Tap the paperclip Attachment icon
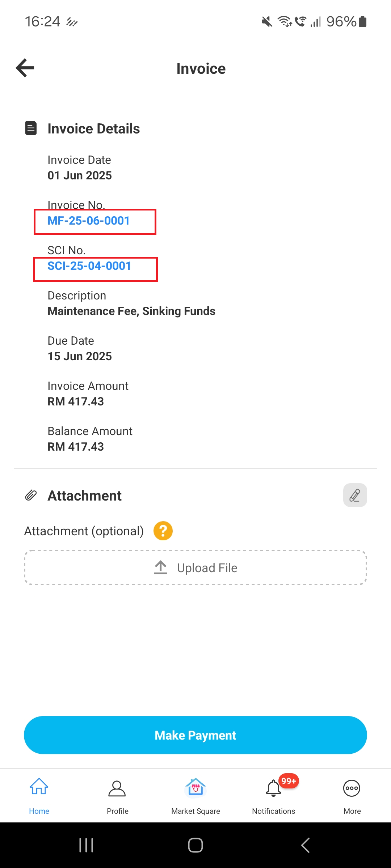This screenshot has width=391, height=868. pos(31,495)
